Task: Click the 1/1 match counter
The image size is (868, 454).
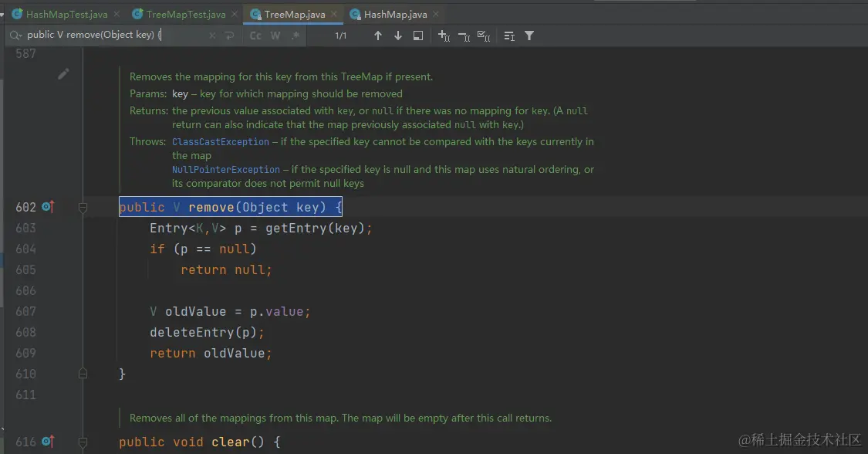Action: 340,36
